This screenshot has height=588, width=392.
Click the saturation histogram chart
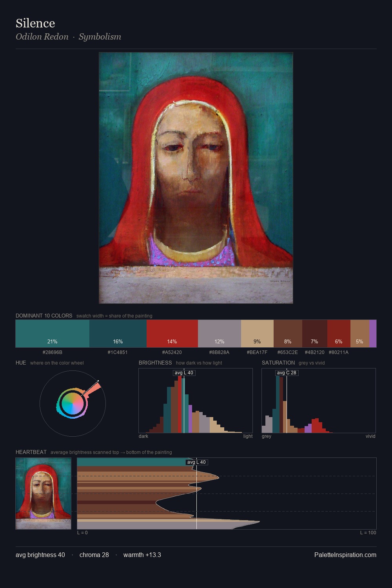(319, 401)
